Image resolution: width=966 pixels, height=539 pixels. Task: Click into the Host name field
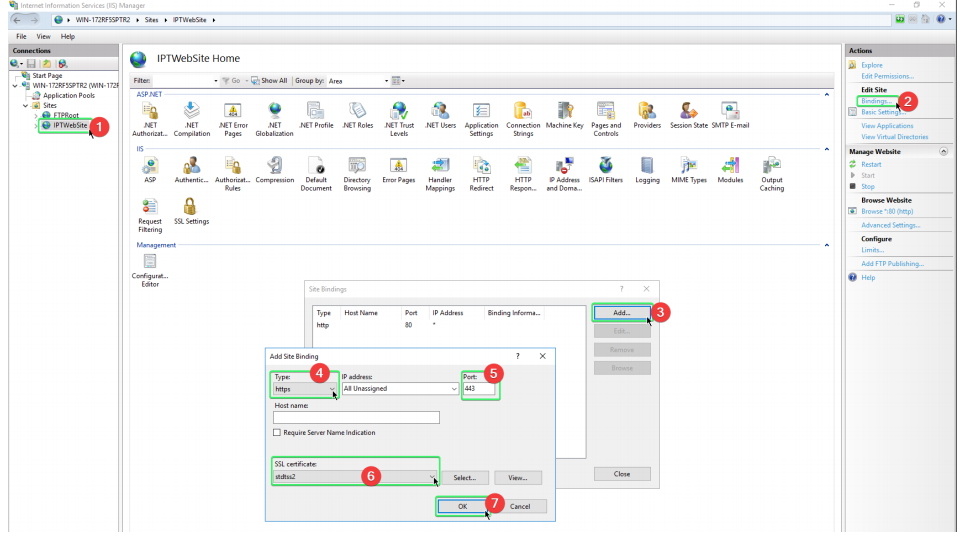(x=356, y=418)
